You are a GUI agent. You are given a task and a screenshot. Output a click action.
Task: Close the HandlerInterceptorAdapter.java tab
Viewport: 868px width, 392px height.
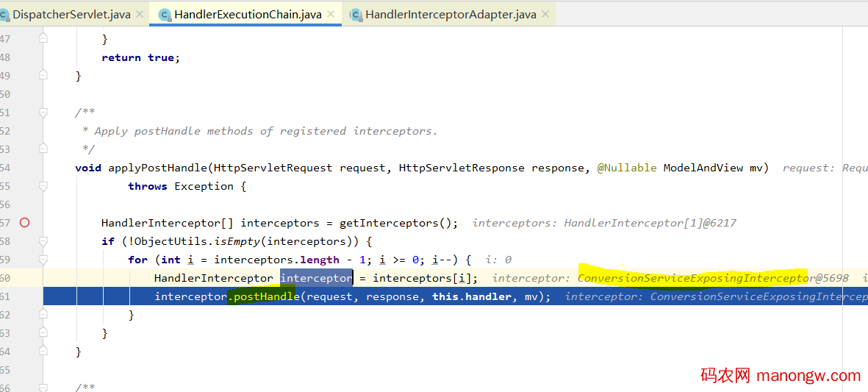click(x=545, y=14)
